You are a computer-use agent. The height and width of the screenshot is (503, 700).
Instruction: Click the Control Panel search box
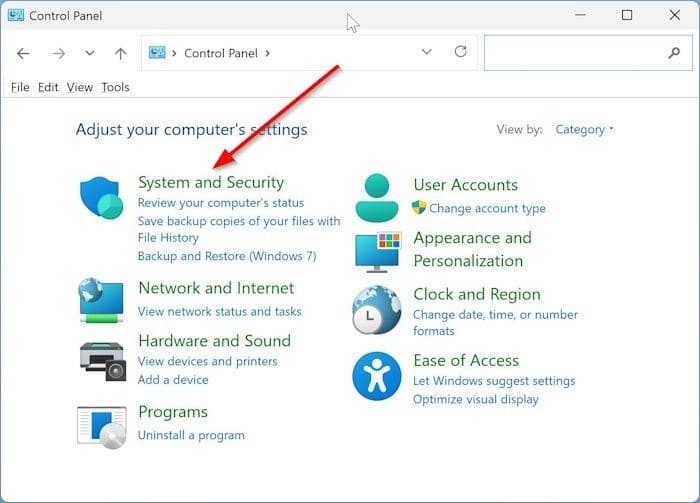(x=575, y=53)
